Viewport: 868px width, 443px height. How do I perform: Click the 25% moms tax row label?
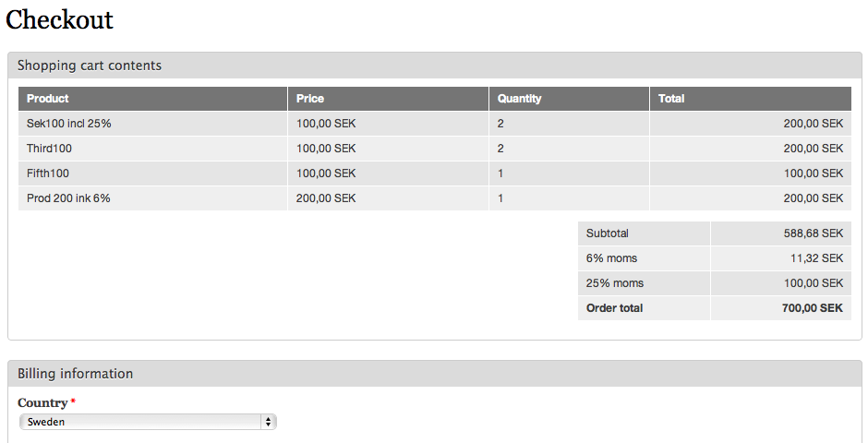[x=615, y=283]
